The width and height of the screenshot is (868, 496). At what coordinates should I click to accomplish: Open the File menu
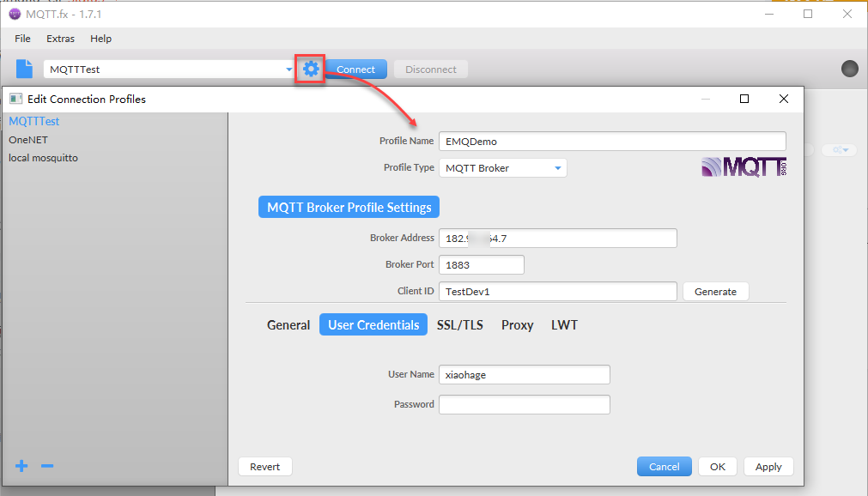[x=22, y=39]
